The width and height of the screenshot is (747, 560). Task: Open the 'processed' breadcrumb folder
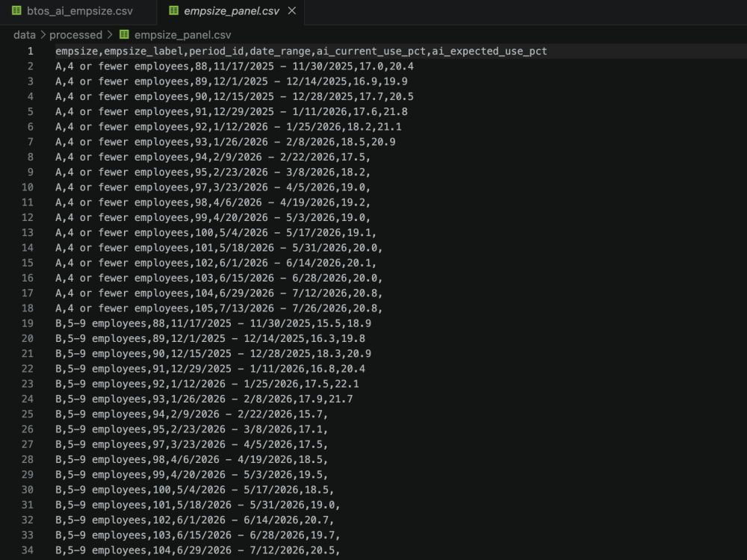[x=75, y=35]
